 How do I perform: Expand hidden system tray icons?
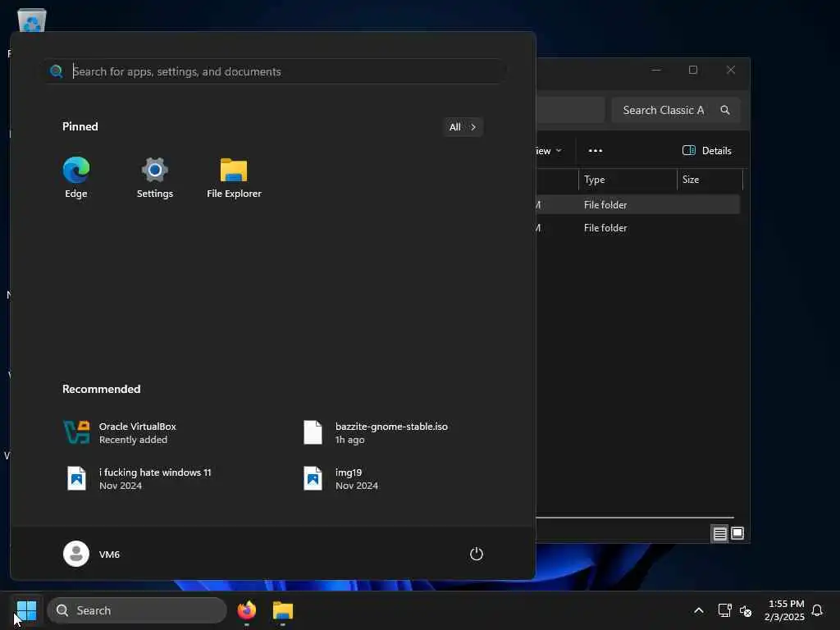(x=699, y=610)
